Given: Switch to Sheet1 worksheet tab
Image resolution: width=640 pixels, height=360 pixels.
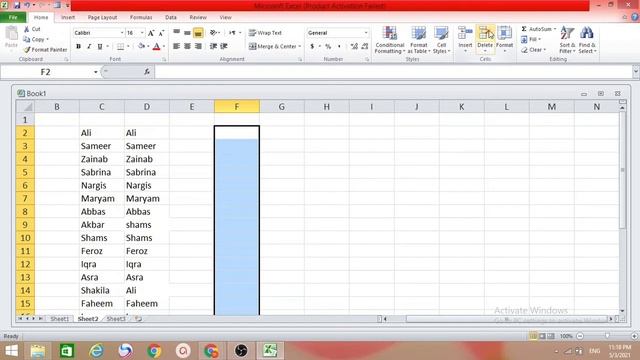Looking at the screenshot, I should (x=60, y=319).
